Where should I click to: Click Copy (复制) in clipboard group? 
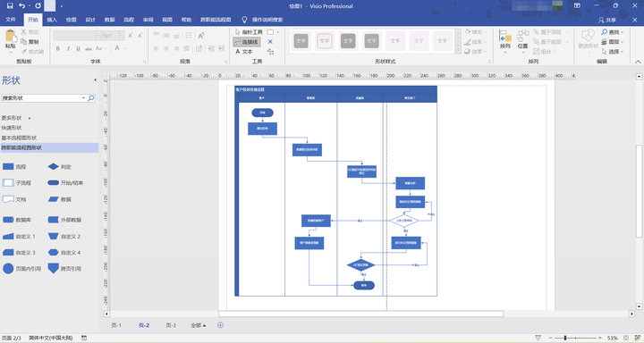(30, 41)
